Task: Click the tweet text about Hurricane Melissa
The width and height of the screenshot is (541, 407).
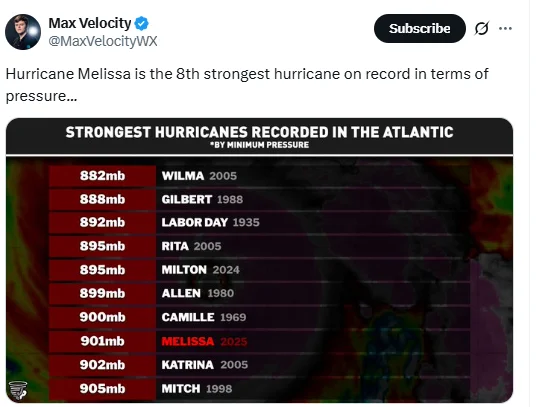Action: [x=247, y=85]
